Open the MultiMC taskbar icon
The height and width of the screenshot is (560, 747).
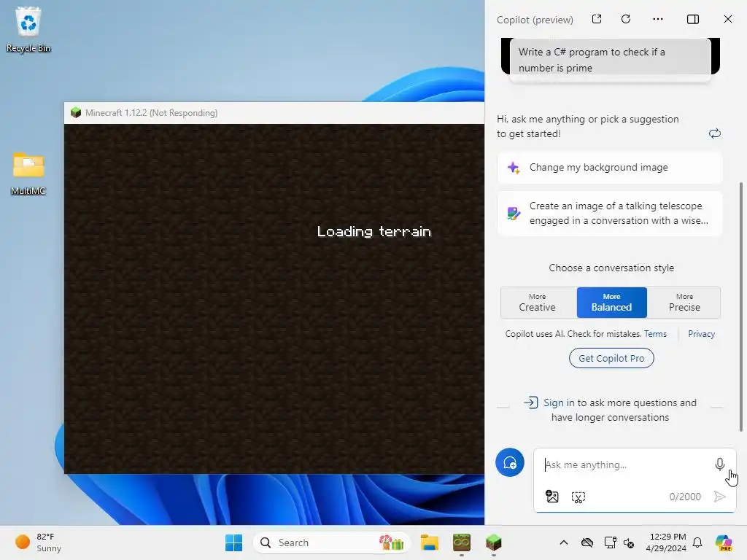(x=461, y=542)
